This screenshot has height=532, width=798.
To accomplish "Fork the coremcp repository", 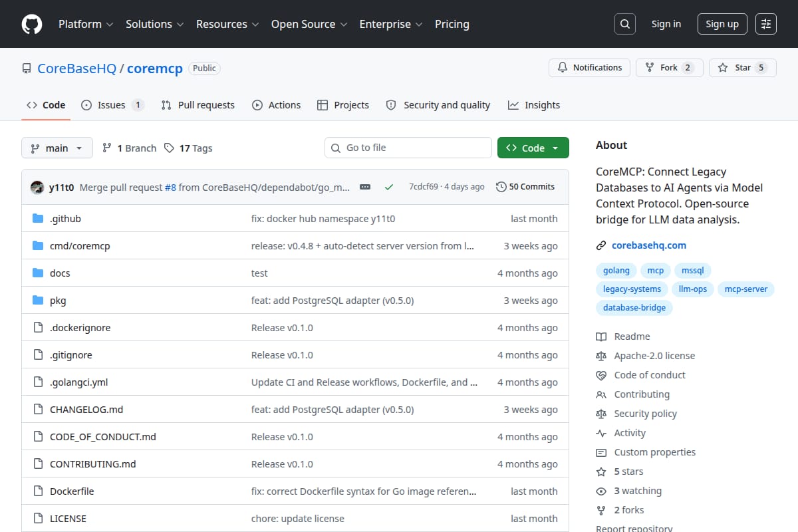I will [x=669, y=67].
